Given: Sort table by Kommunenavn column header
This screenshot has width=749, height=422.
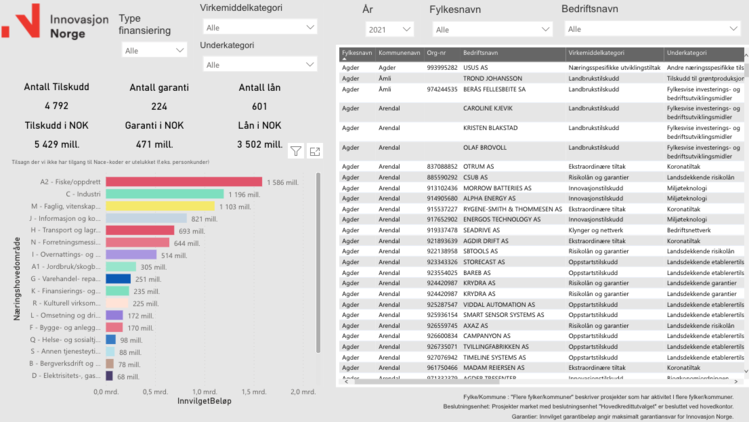Looking at the screenshot, I should point(399,52).
